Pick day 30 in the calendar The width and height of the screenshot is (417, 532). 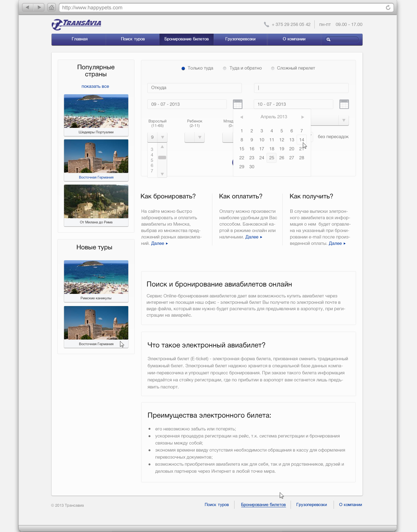[x=252, y=167]
